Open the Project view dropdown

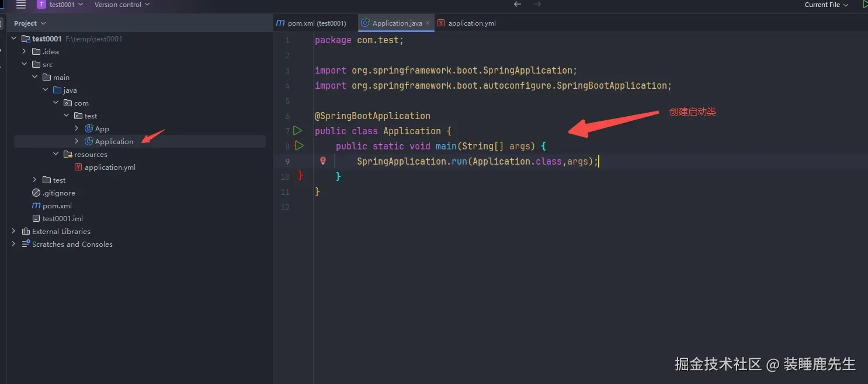[30, 23]
